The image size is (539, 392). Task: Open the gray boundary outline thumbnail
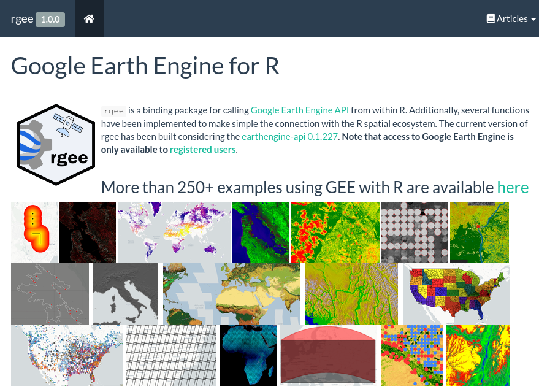[x=50, y=294]
